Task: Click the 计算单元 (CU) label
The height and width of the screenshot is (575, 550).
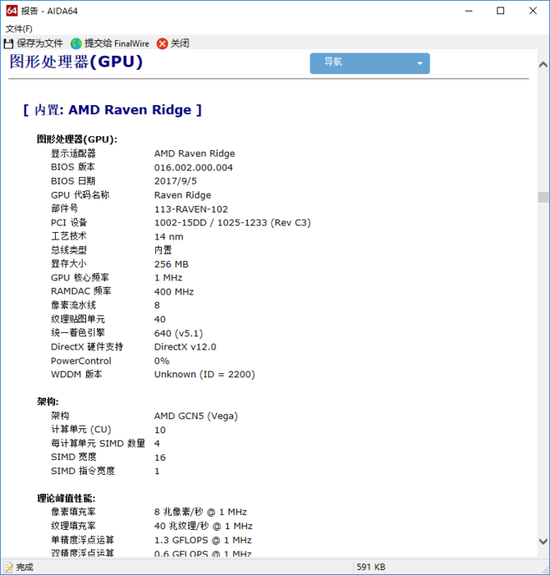Action: (x=81, y=430)
